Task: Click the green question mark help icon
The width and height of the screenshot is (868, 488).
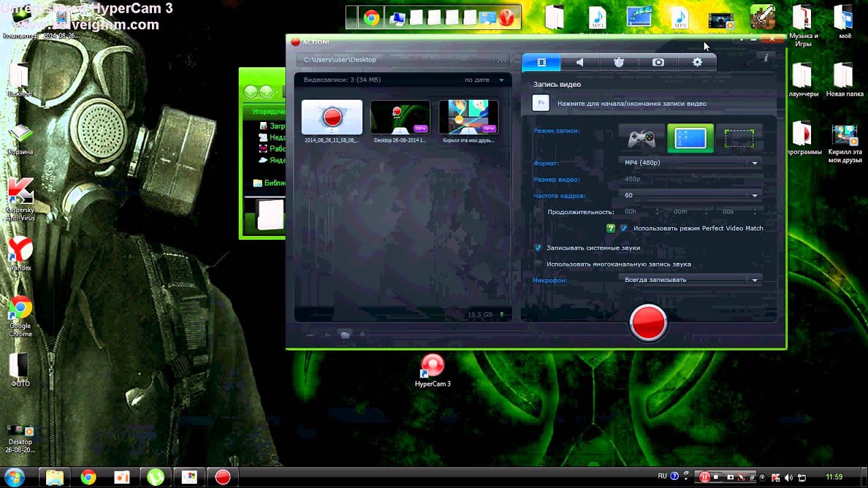Action: coord(611,228)
